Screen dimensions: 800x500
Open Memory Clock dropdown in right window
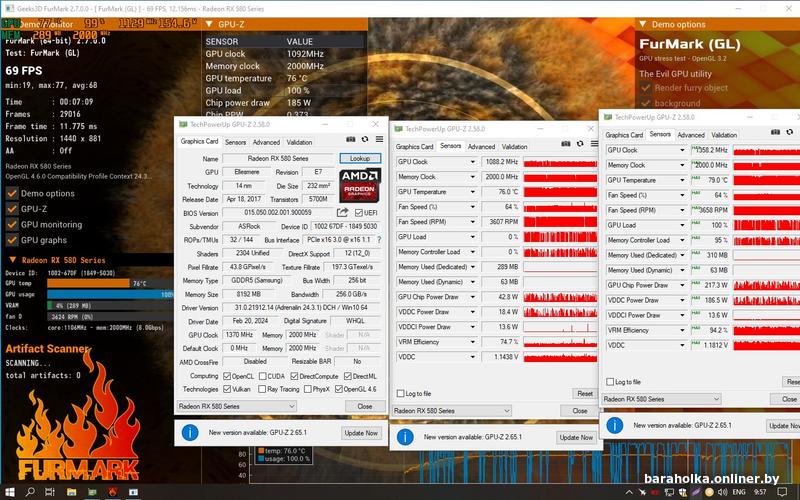click(x=682, y=165)
